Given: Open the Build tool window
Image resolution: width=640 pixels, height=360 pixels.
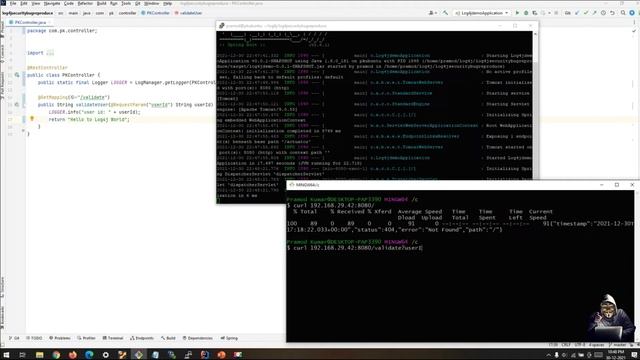Looking at the screenshot, I should (x=168, y=338).
